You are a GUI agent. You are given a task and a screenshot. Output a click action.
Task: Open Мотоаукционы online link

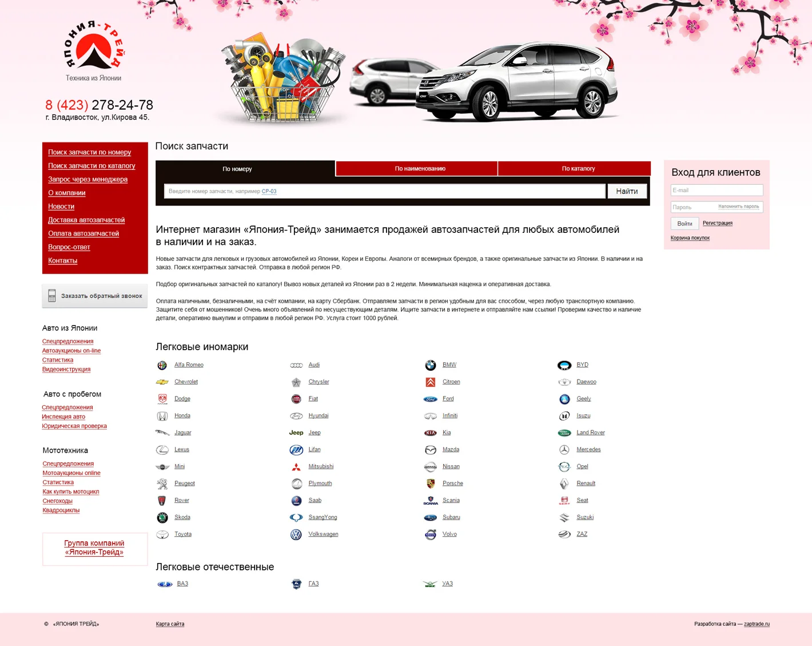click(x=71, y=473)
